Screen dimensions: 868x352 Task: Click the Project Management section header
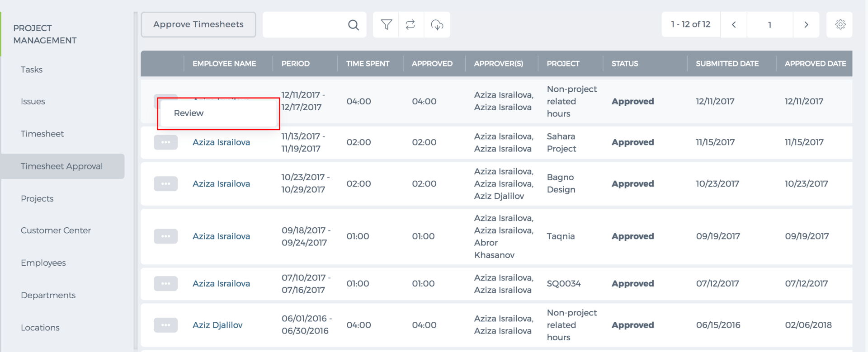45,34
